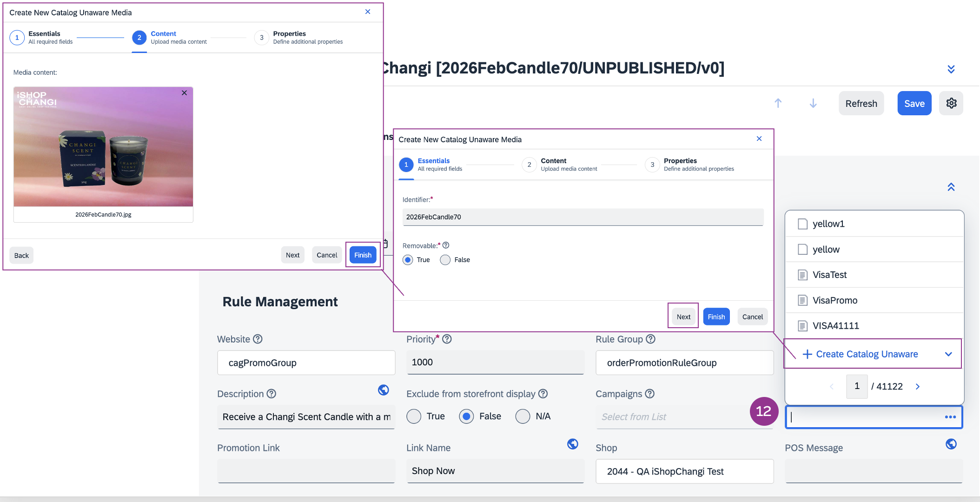Click the help icon next to Website
The width and height of the screenshot is (980, 502).
[258, 339]
